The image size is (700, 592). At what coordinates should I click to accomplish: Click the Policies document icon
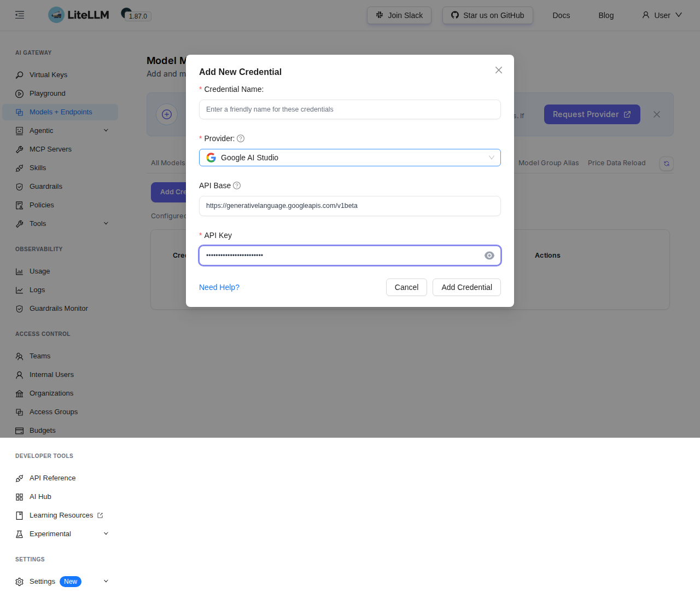click(x=20, y=205)
